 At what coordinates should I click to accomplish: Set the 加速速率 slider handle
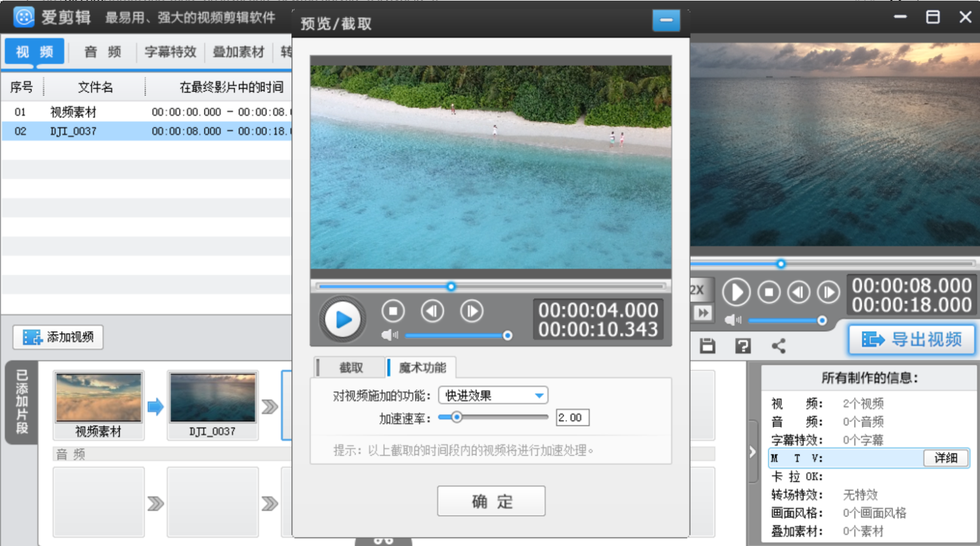pyautogui.click(x=457, y=417)
